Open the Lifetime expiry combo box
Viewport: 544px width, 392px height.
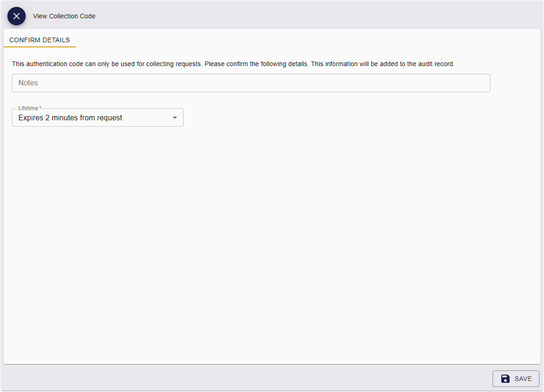(x=97, y=118)
